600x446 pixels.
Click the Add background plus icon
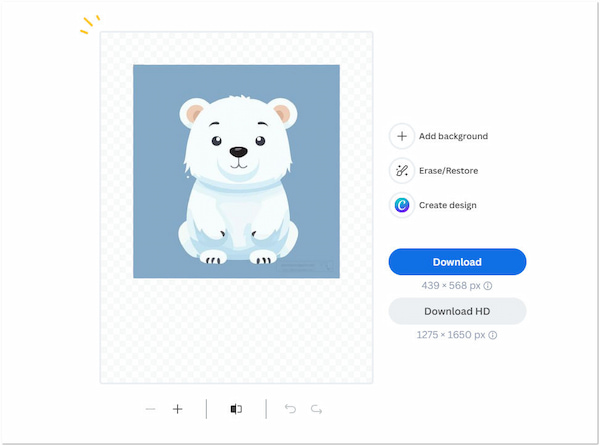coord(401,136)
